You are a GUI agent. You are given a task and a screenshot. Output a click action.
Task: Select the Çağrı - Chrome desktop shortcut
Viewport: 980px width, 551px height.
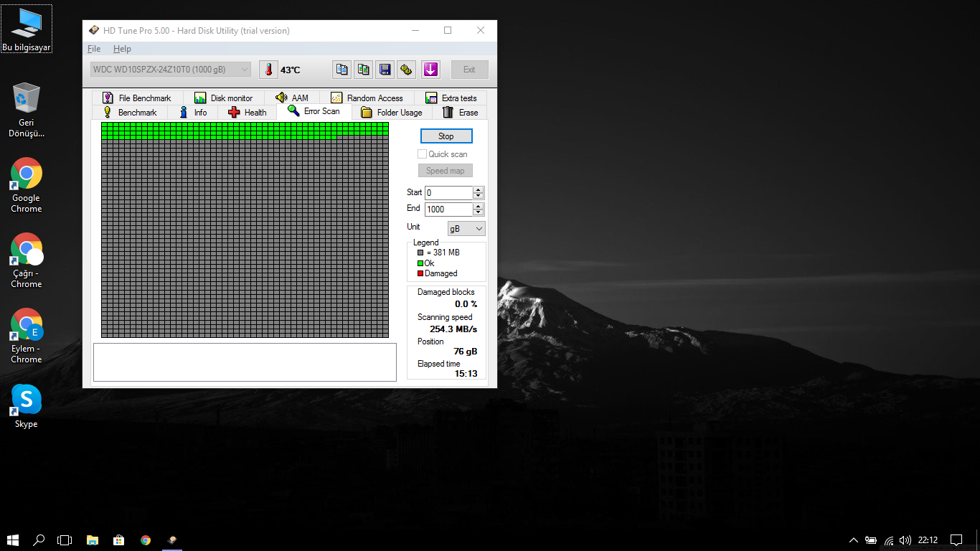click(x=27, y=260)
